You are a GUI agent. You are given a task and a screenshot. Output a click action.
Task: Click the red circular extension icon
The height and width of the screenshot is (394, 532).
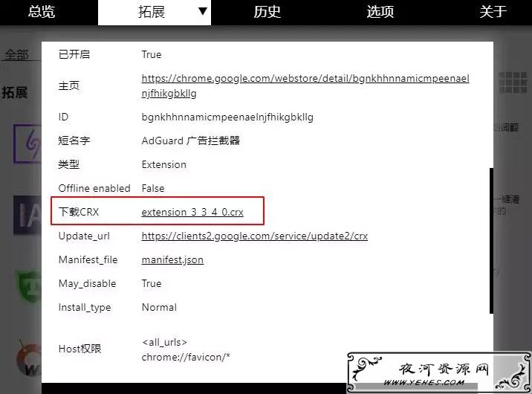29,360
